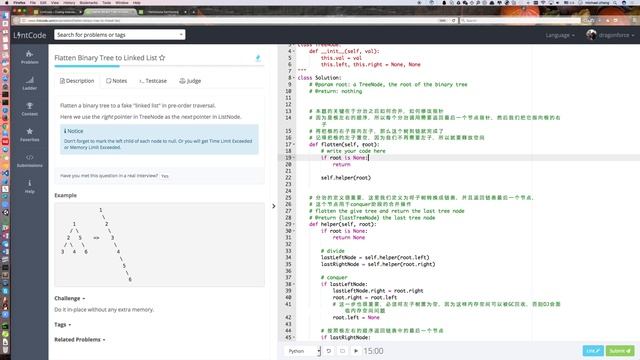The image size is (640, 360).
Task: Open the dragonforce user dropdown
Action: point(616,35)
